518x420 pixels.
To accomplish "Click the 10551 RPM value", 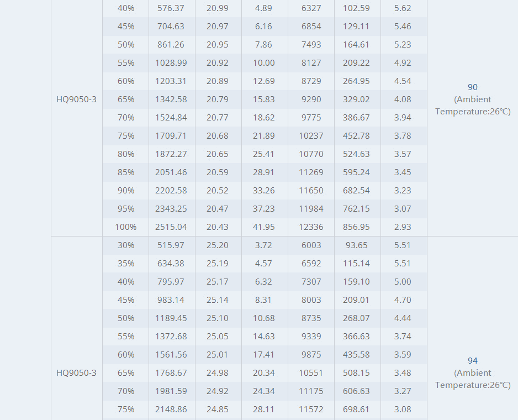I will (x=311, y=373).
